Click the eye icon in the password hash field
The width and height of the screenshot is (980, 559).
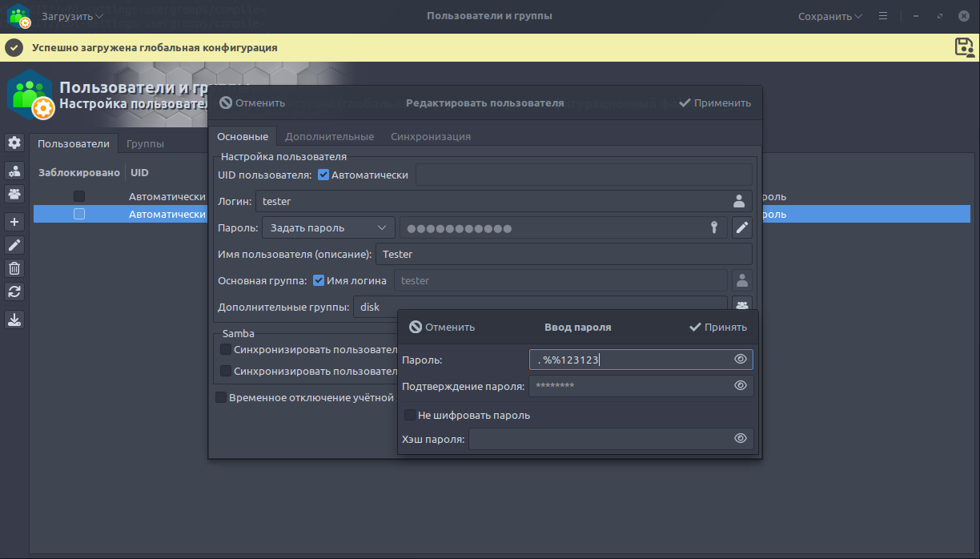[740, 439]
